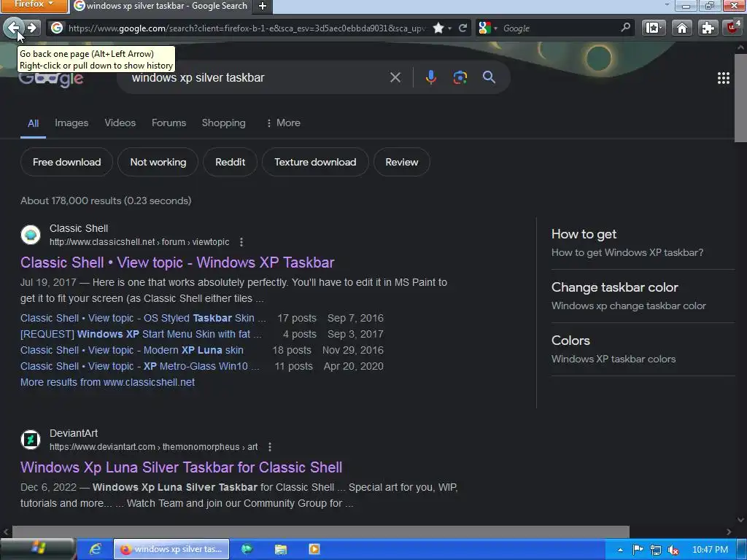
Task: Switch to Forums results
Action: [169, 122]
